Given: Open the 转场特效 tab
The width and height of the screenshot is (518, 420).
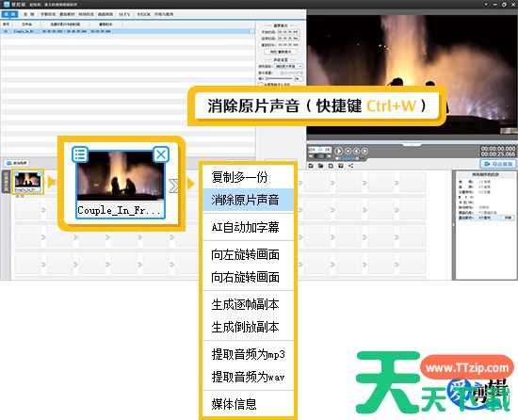Looking at the screenshot, I should [87, 14].
